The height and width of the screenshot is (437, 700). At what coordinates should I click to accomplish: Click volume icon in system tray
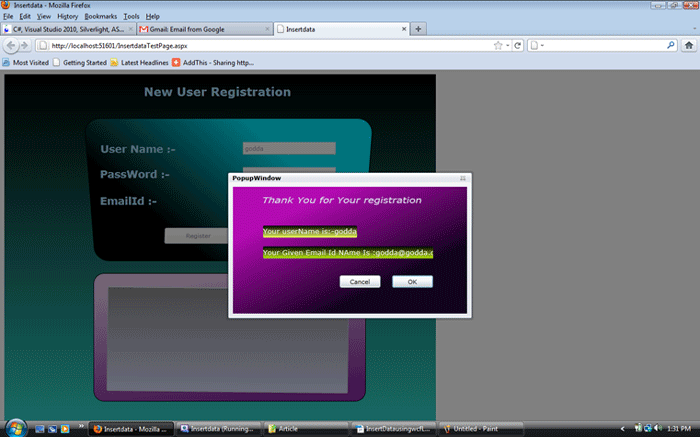point(658,429)
